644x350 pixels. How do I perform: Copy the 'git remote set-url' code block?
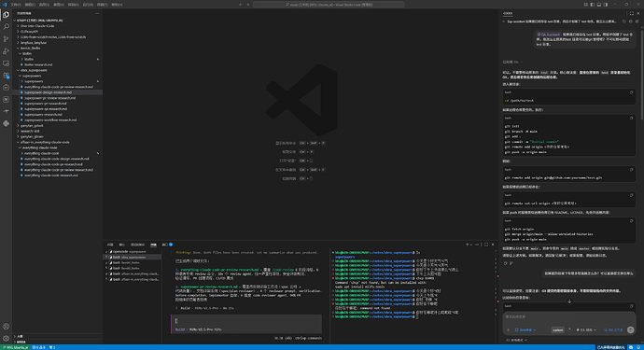[x=631, y=195]
